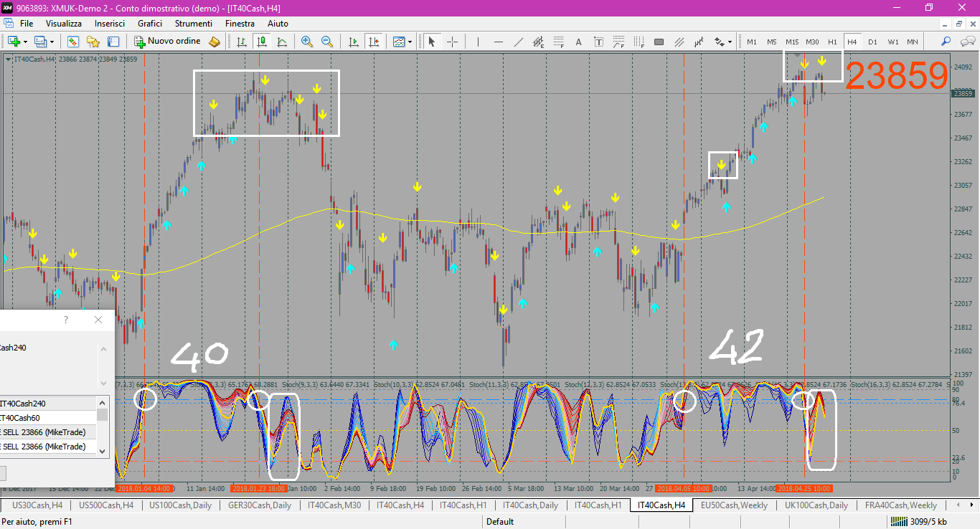Toggle candlestick chart style
The image size is (980, 529).
tap(262, 42)
